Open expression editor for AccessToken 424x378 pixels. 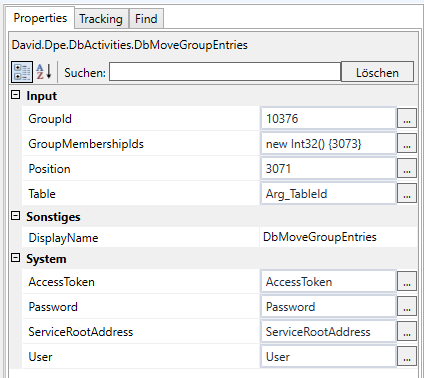tap(407, 281)
